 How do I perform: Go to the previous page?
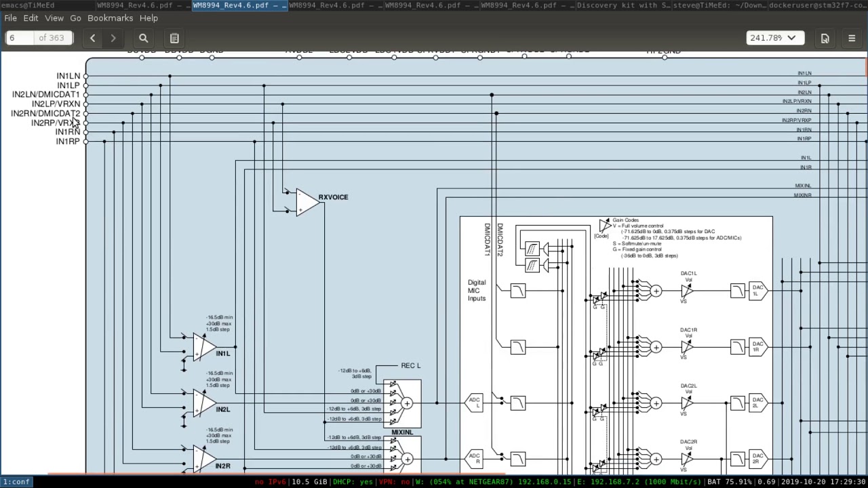click(x=92, y=38)
